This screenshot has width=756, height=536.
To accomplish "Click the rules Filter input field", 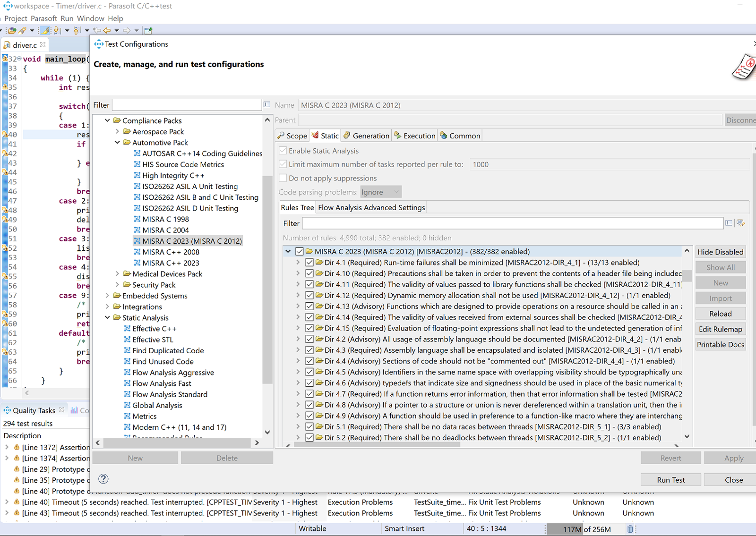I will pos(513,223).
